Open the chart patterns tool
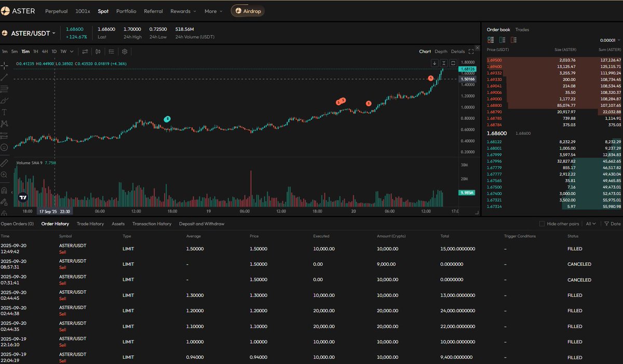 click(5, 124)
